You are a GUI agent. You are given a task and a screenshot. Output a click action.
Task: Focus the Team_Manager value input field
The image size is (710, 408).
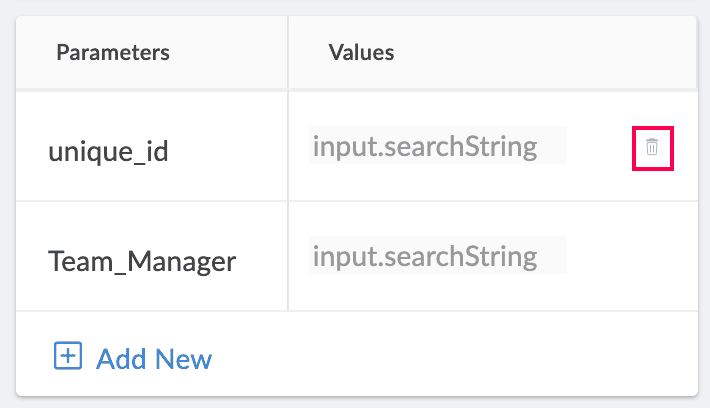click(437, 256)
